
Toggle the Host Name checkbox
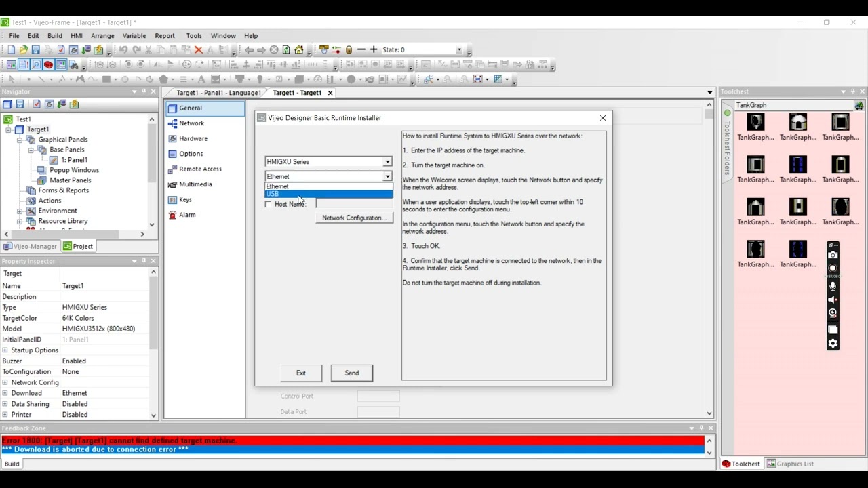269,204
